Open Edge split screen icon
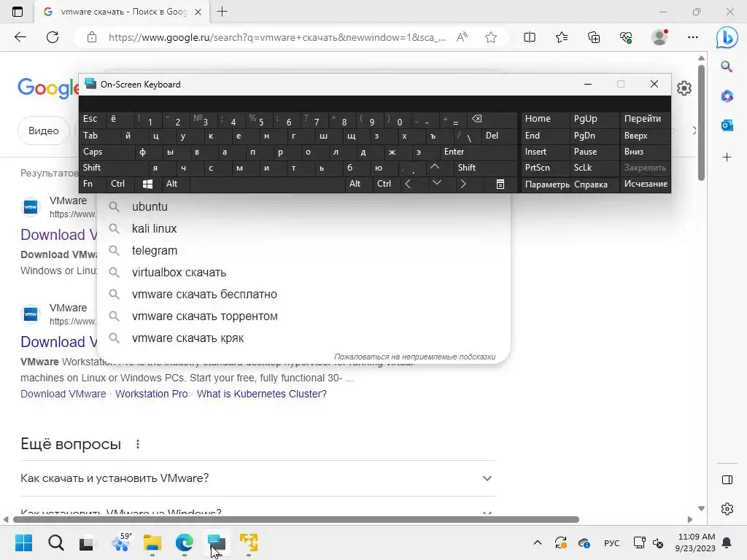747x560 pixels. tap(530, 37)
